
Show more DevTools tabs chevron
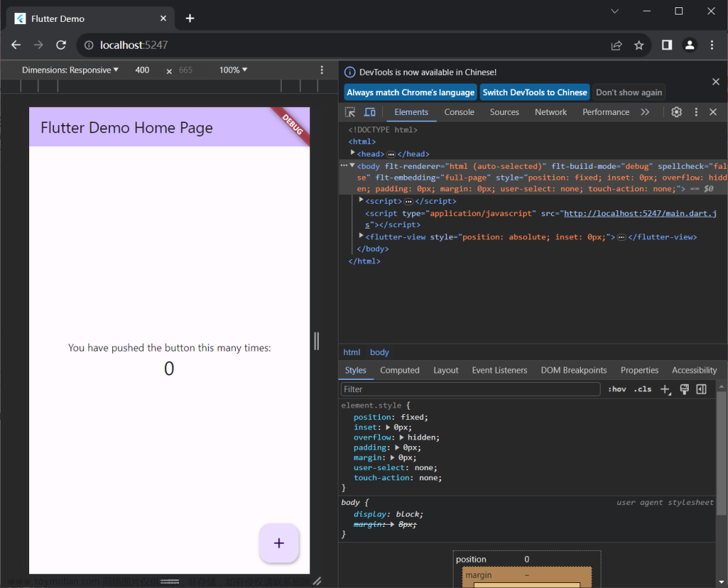point(645,112)
